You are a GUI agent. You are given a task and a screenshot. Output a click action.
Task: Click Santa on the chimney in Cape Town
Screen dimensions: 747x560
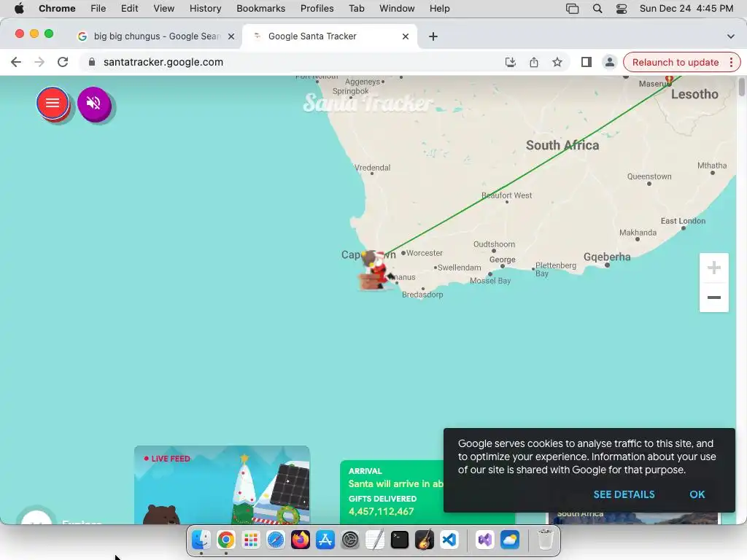coord(376,271)
